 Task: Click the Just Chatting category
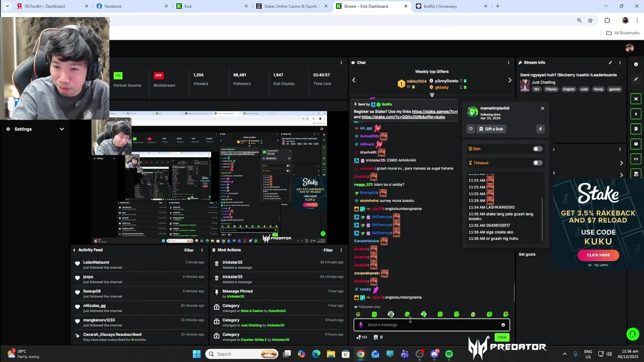click(543, 82)
